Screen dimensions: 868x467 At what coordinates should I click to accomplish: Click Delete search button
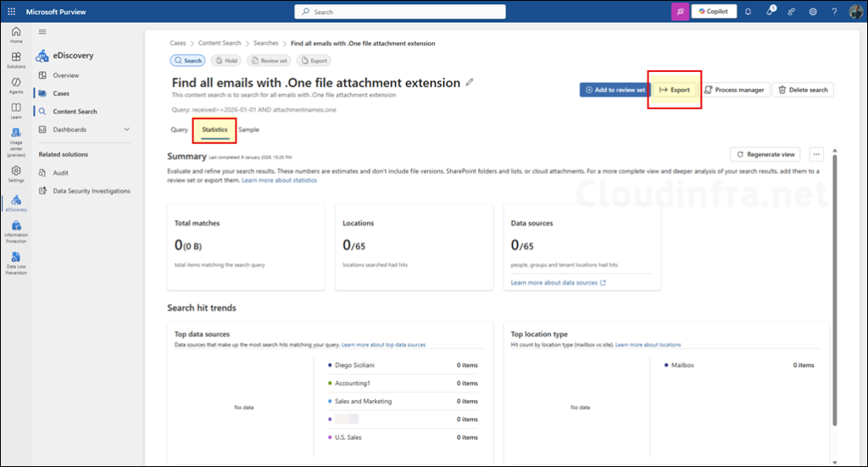803,90
